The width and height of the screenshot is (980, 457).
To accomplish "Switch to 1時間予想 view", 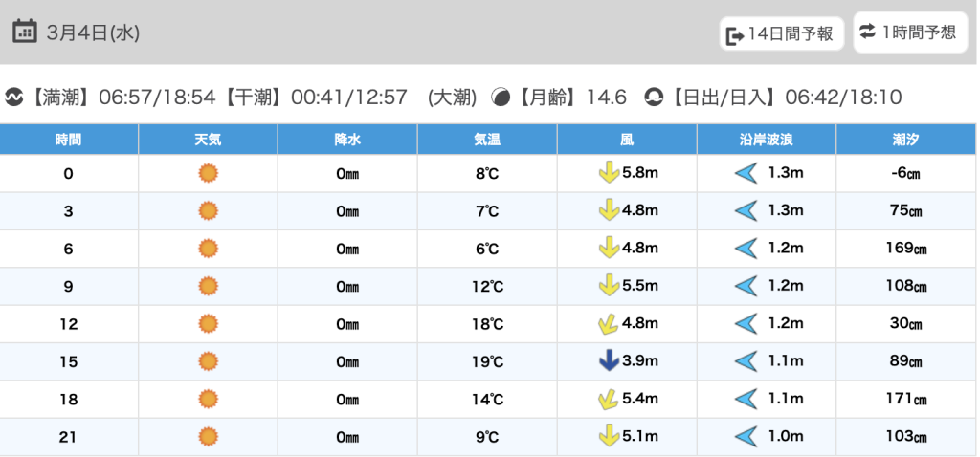I will [907, 33].
